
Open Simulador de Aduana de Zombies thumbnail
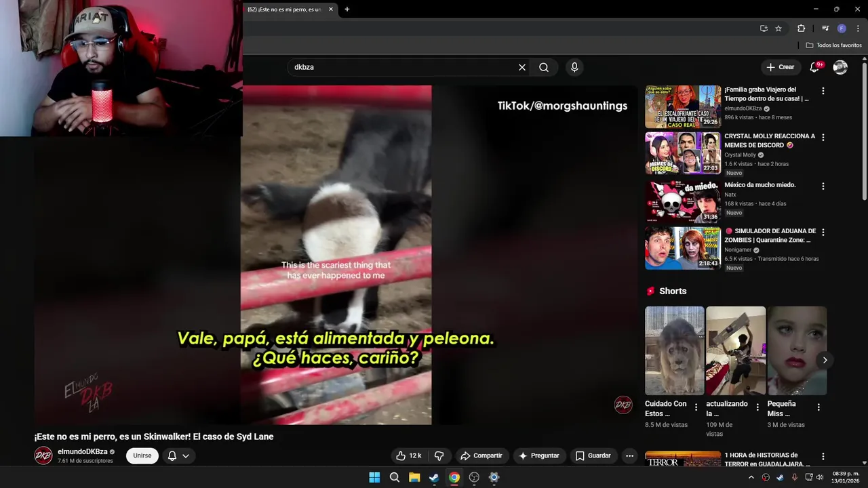pos(683,247)
